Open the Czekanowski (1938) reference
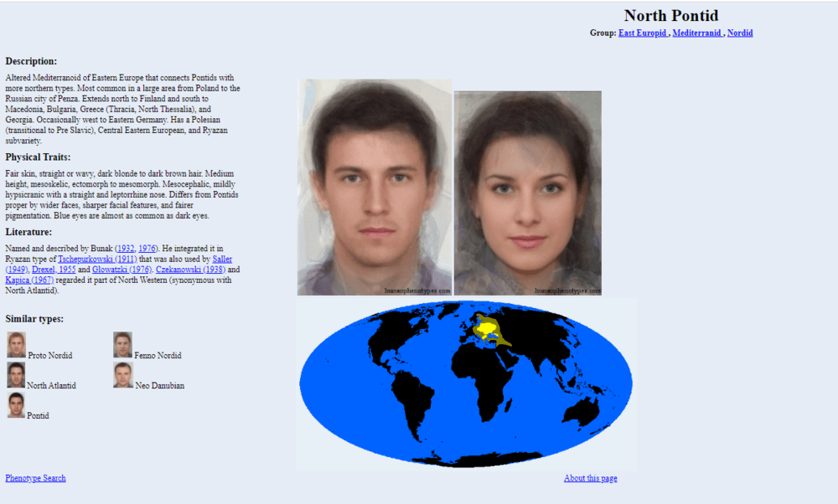The height and width of the screenshot is (504, 838). 191,270
